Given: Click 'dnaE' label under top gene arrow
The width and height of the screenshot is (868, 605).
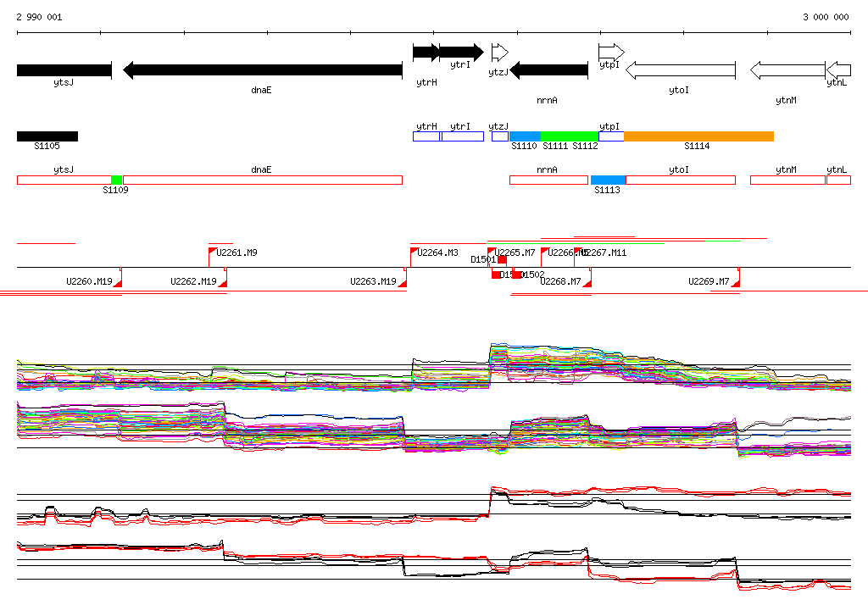Looking at the screenshot, I should (261, 90).
